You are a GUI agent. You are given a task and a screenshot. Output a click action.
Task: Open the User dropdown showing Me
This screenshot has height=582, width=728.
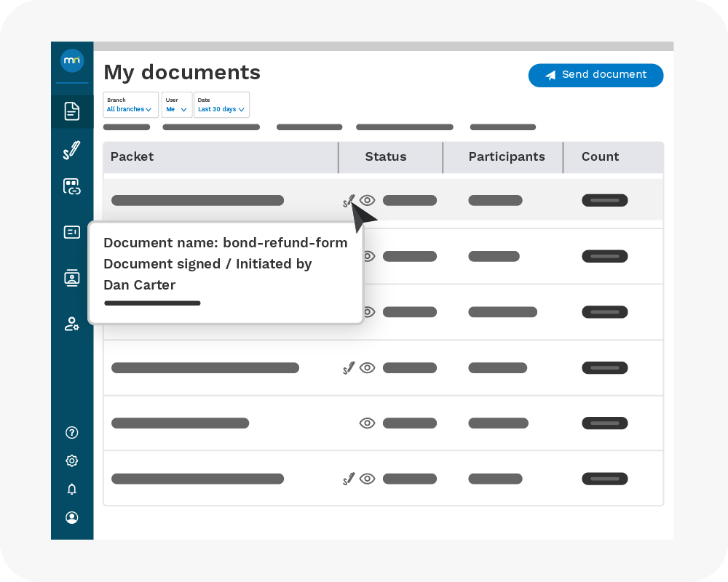click(177, 105)
